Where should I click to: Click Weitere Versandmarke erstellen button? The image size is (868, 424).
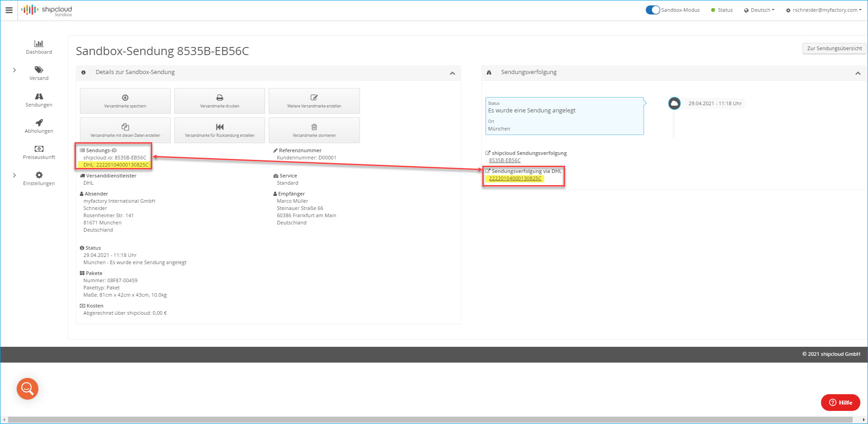tap(314, 101)
